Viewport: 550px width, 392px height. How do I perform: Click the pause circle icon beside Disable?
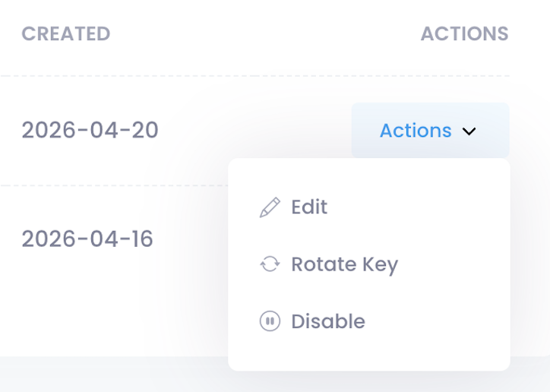270,321
